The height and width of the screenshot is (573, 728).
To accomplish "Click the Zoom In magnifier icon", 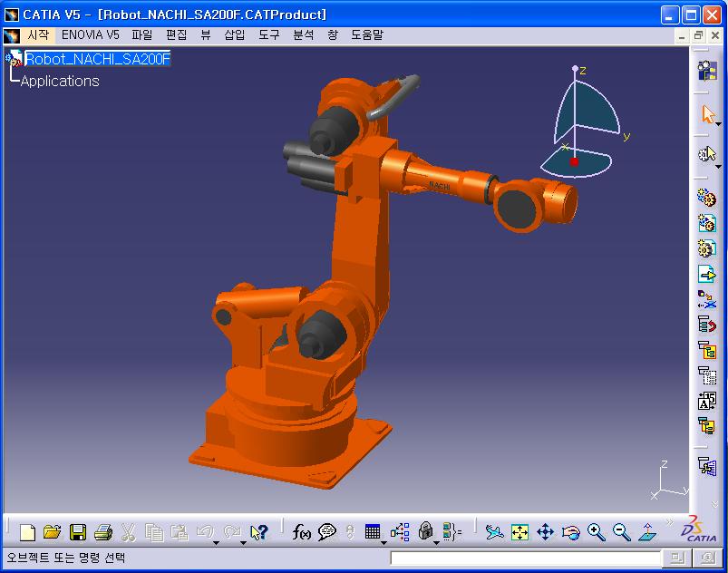I will point(596,532).
